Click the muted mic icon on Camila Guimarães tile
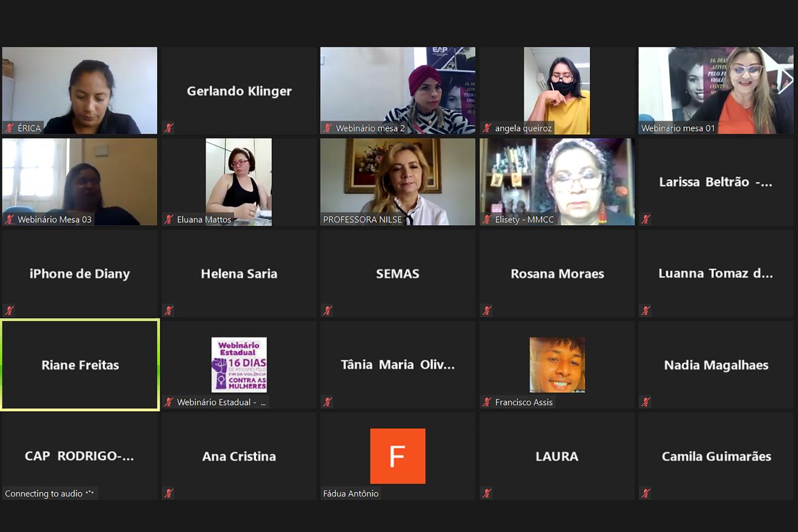 (646, 493)
